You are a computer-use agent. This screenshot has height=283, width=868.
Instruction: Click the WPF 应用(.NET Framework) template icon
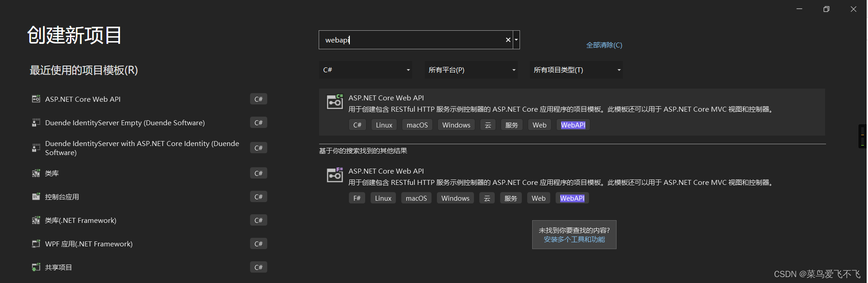coord(36,244)
